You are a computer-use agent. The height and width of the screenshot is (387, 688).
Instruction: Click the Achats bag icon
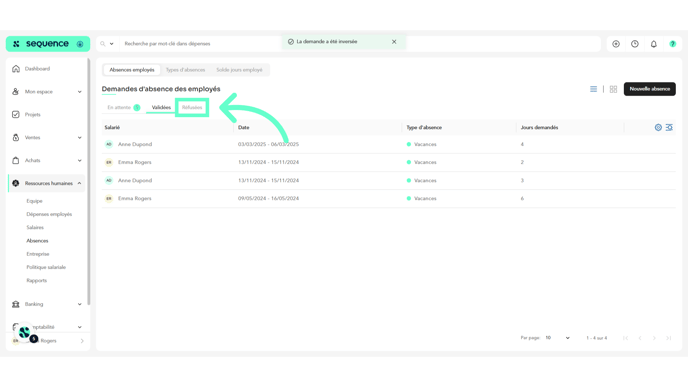pos(16,160)
